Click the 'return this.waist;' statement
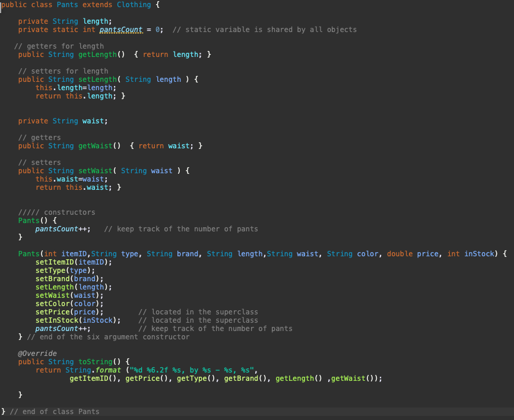514x420 pixels. [74, 187]
